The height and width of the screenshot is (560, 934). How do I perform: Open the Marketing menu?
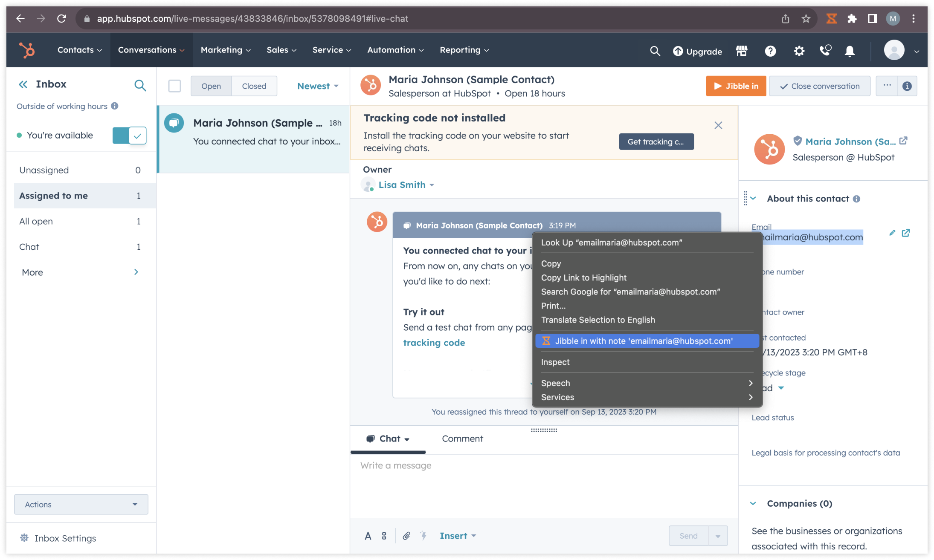click(226, 50)
